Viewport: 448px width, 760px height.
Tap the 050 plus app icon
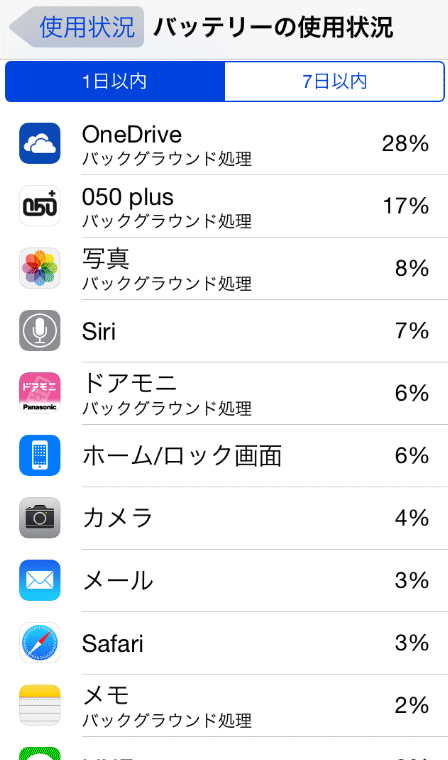[x=40, y=206]
